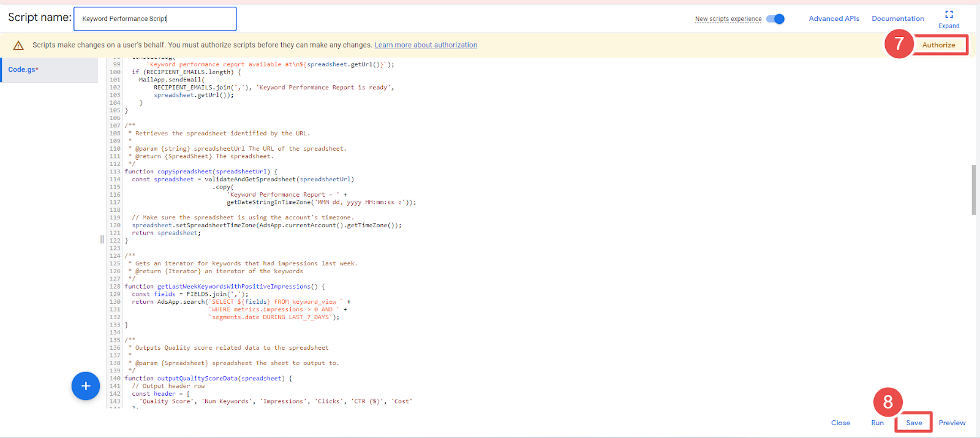Save the script
Viewport: 980px width, 438px height.
[914, 423]
